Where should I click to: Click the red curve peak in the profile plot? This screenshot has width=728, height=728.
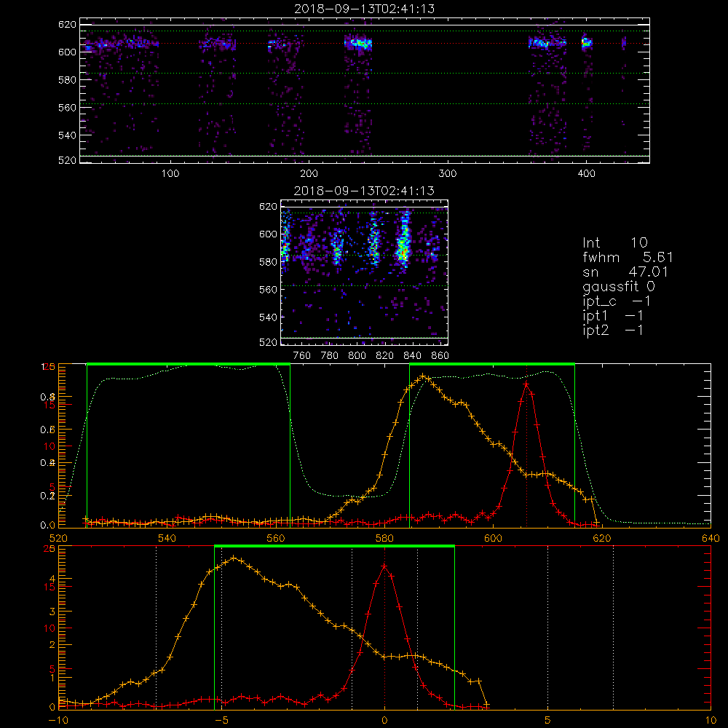coord(526,384)
